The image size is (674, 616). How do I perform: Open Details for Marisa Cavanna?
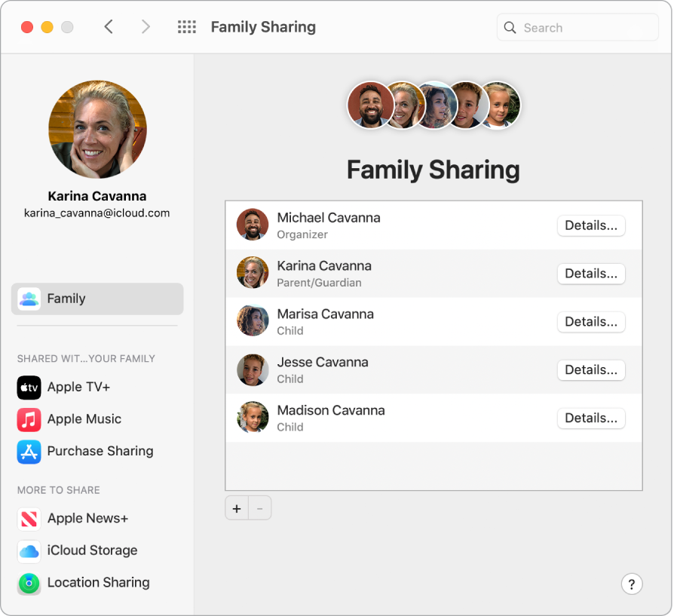point(591,321)
